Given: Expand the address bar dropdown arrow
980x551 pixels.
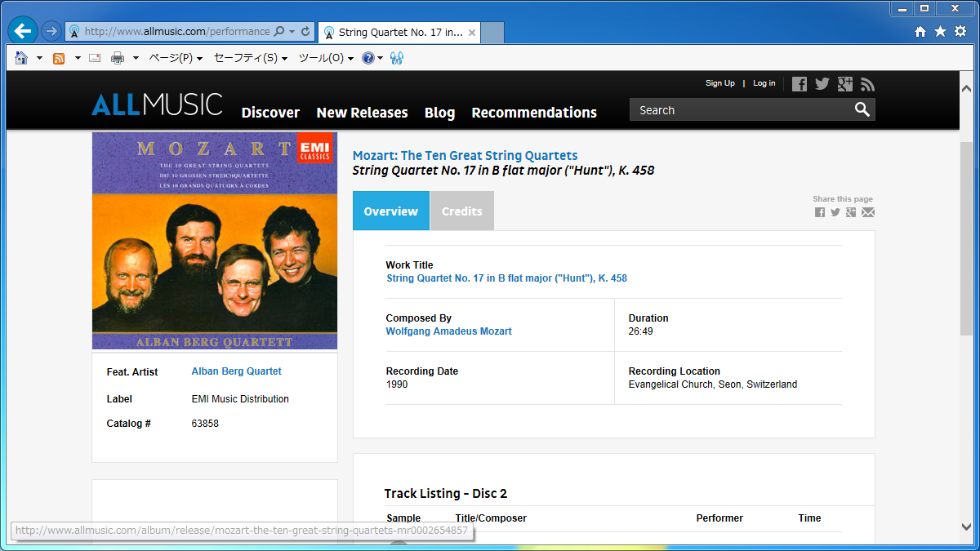Looking at the screenshot, I should [292, 32].
